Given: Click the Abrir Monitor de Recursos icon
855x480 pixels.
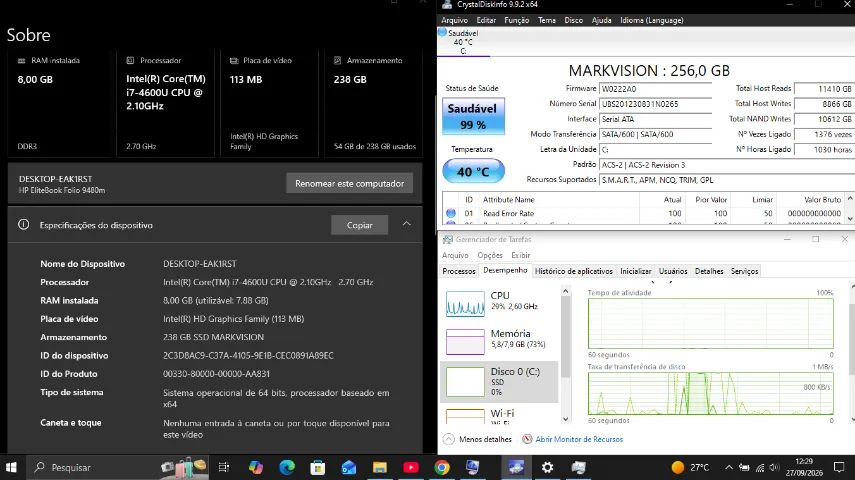Looking at the screenshot, I should tap(527, 439).
